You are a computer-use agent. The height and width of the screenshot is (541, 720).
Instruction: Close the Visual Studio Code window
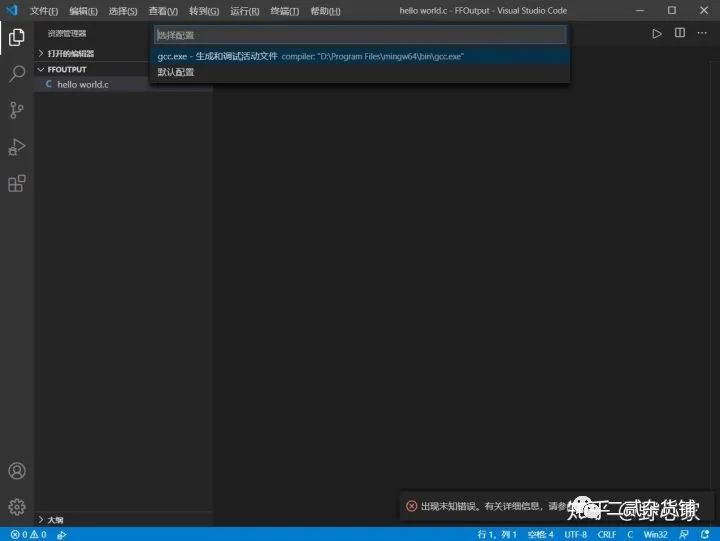704,10
